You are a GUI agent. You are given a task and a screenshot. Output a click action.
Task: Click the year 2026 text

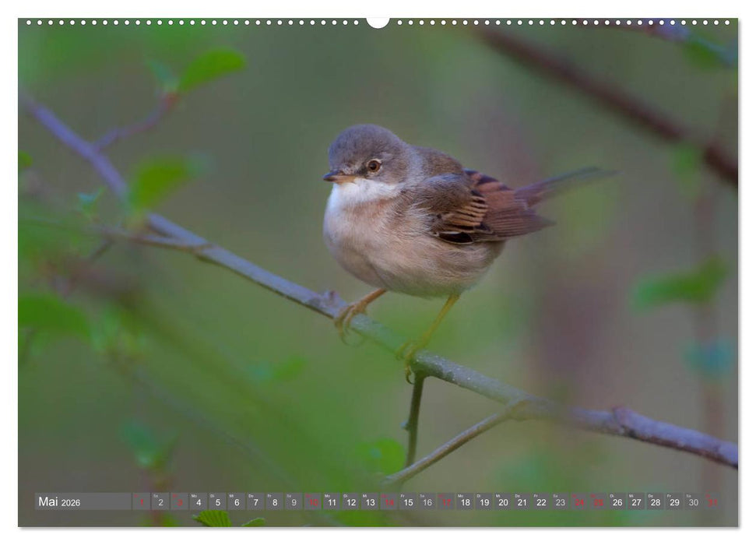pos(72,503)
